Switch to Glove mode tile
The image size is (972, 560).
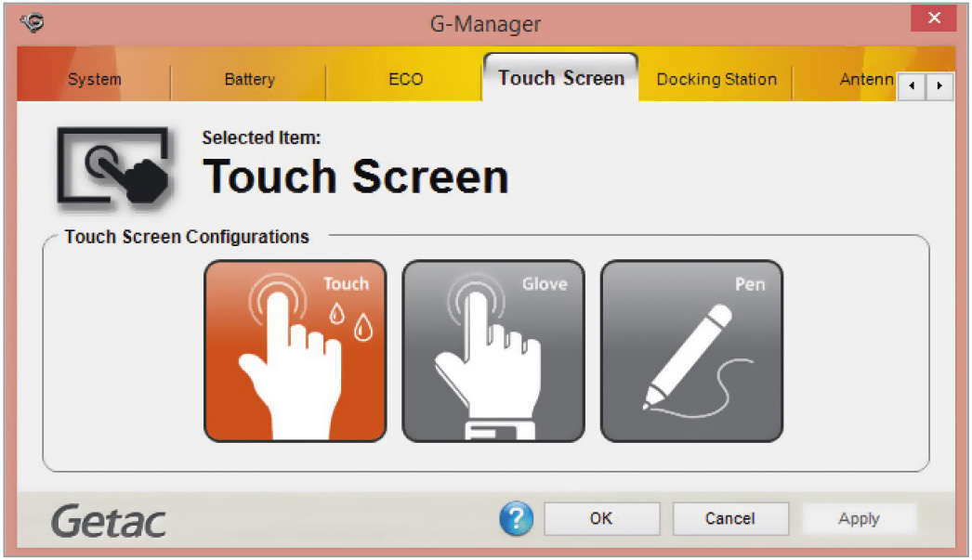493,351
